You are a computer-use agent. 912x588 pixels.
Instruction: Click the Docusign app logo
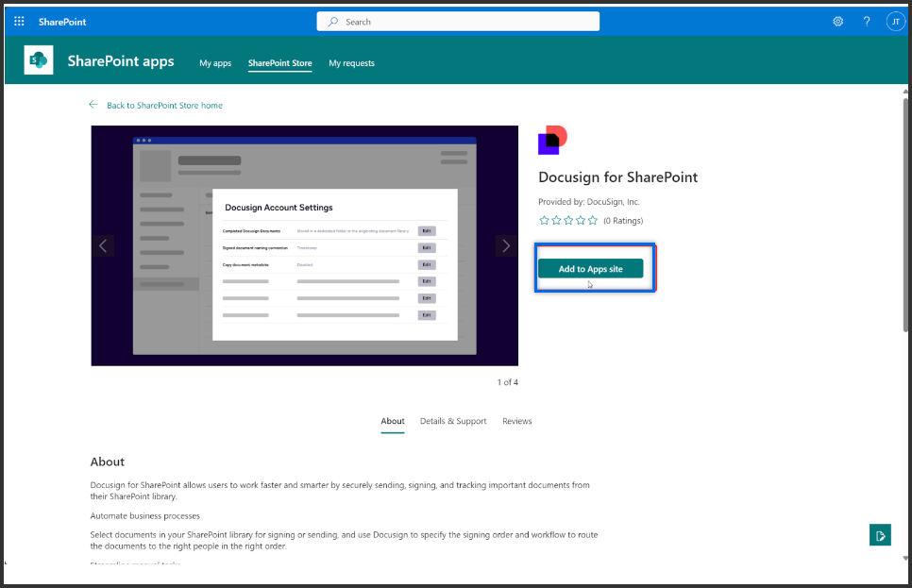pos(552,141)
